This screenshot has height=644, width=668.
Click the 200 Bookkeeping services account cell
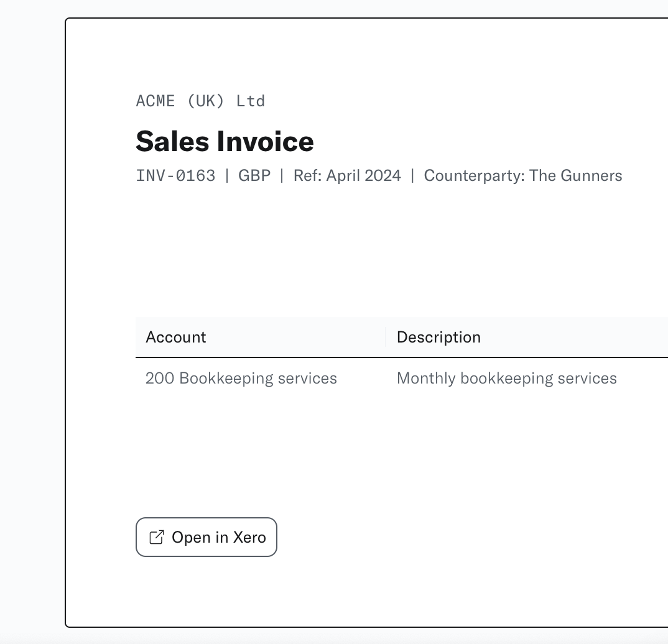tap(241, 378)
